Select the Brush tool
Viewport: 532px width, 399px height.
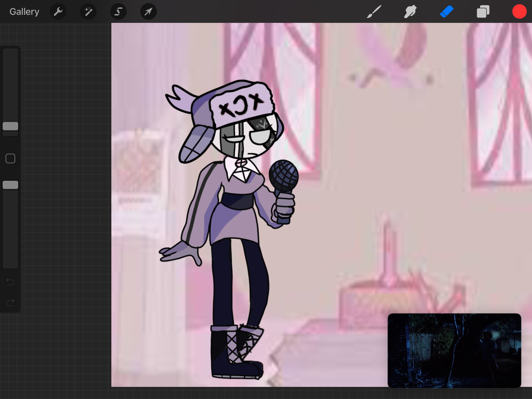pyautogui.click(x=374, y=12)
